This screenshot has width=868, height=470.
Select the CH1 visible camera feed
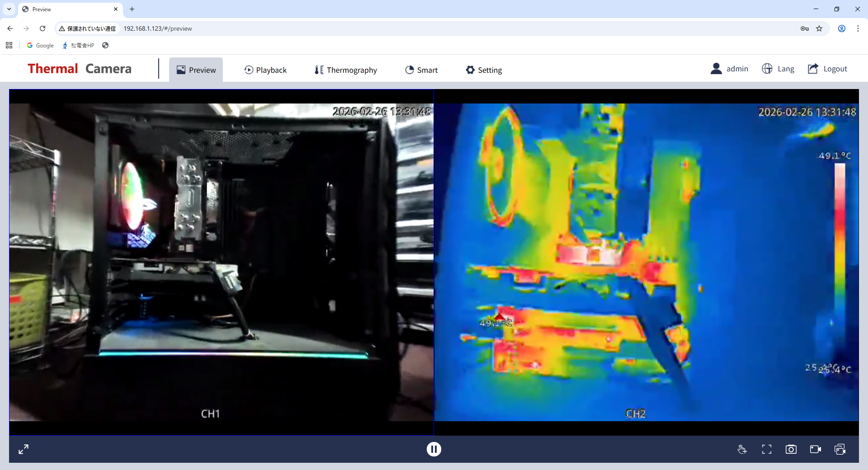pyautogui.click(x=222, y=262)
